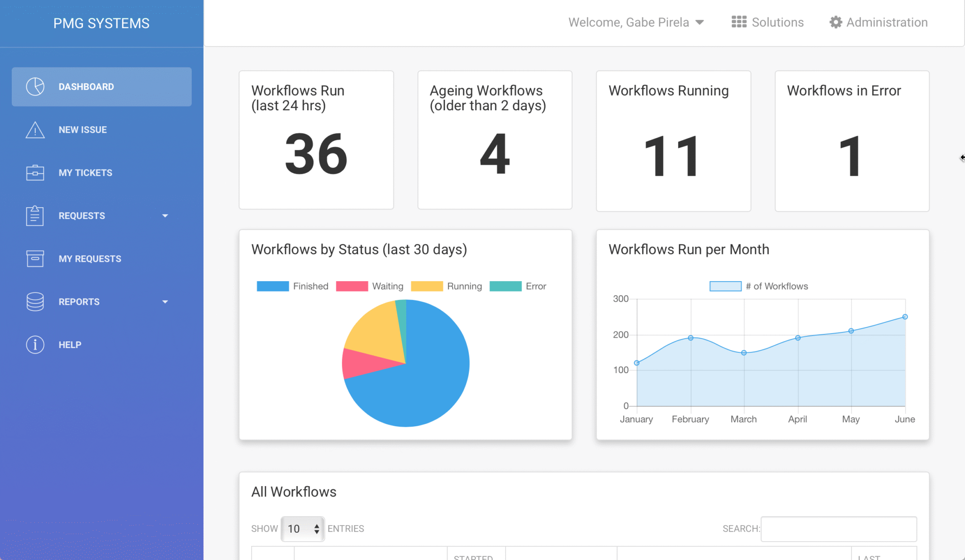Switch to the Dashboard menu item

(x=86, y=87)
